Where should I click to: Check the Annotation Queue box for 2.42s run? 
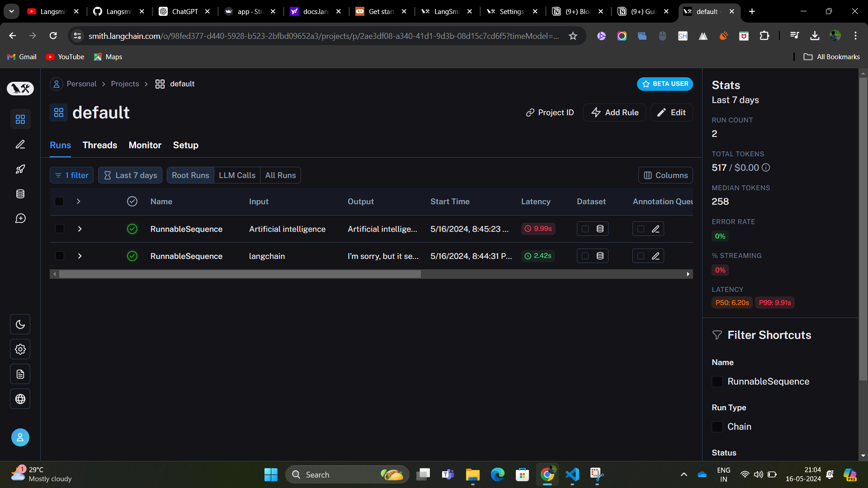pyautogui.click(x=641, y=256)
